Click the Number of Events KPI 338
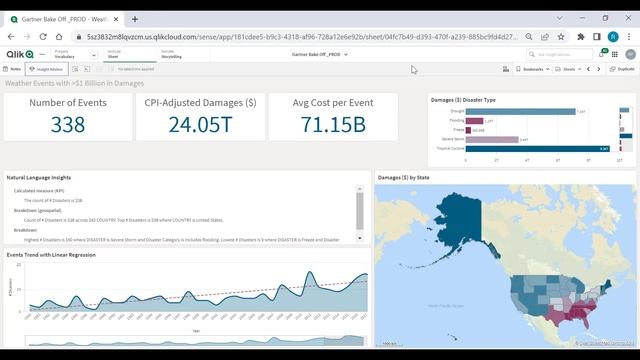Image resolution: width=640 pixels, height=360 pixels. (x=68, y=117)
